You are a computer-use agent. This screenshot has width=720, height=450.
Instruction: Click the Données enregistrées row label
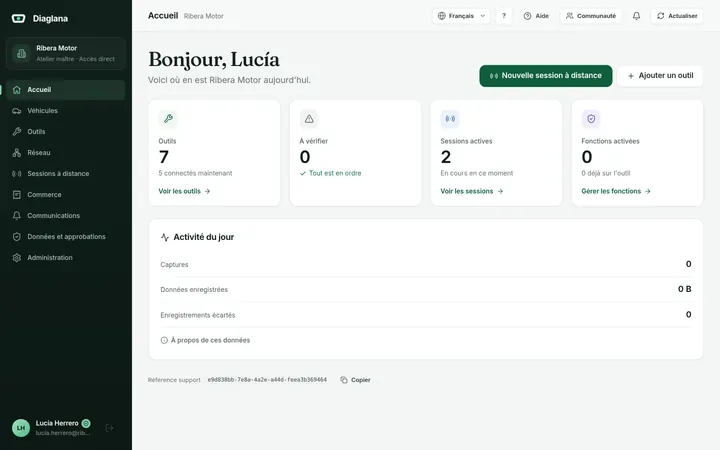click(x=194, y=290)
